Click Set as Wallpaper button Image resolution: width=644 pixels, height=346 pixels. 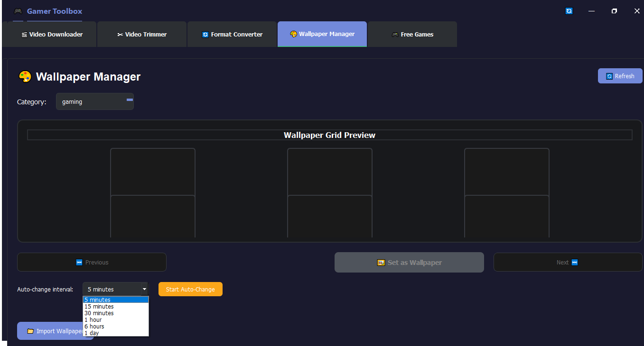tap(409, 262)
